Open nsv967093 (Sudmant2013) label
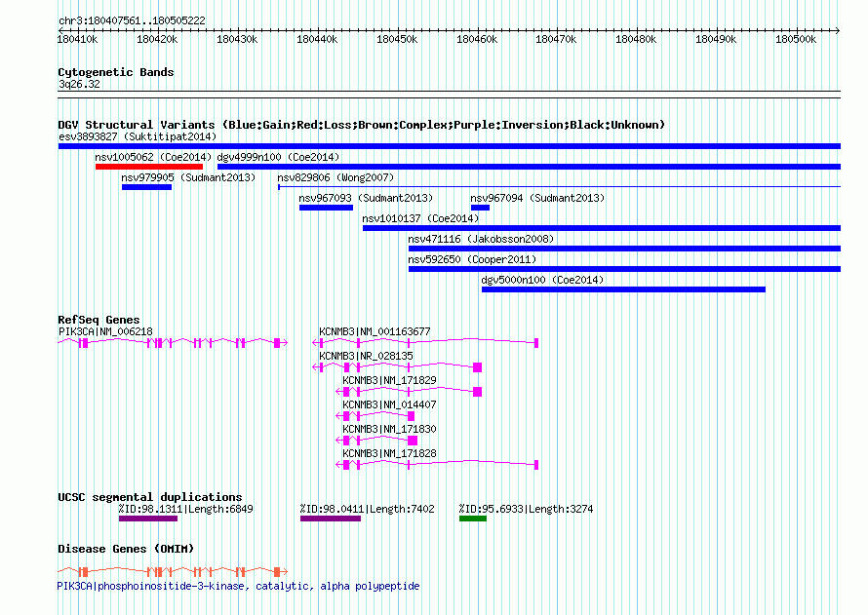This screenshot has height=615, width=868. click(366, 198)
